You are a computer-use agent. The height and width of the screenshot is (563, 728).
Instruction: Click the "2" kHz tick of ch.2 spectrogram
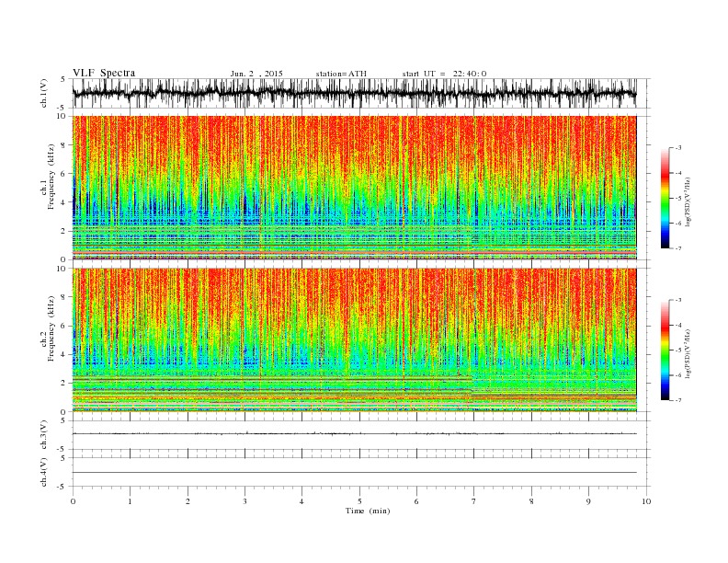pyautogui.click(x=64, y=383)
